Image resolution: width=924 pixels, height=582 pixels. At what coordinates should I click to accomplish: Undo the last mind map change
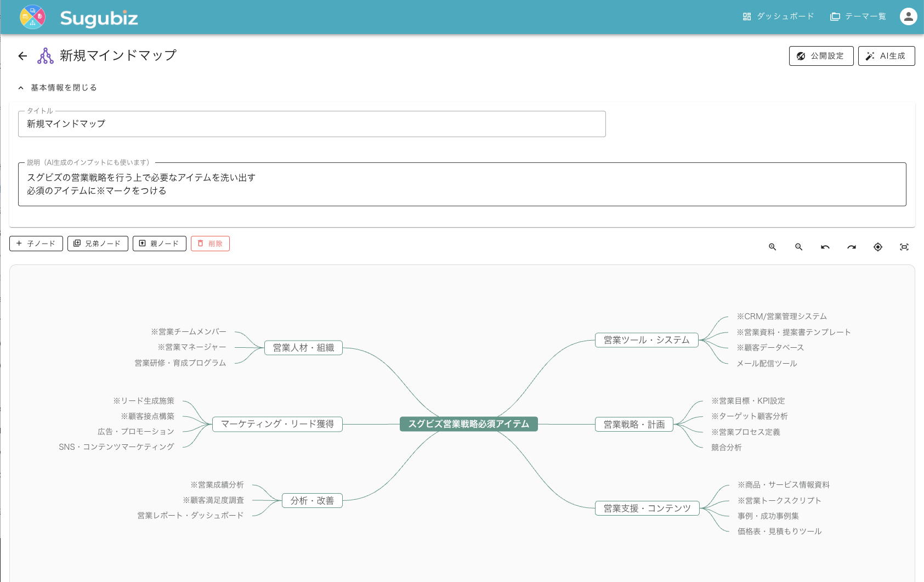tap(825, 247)
